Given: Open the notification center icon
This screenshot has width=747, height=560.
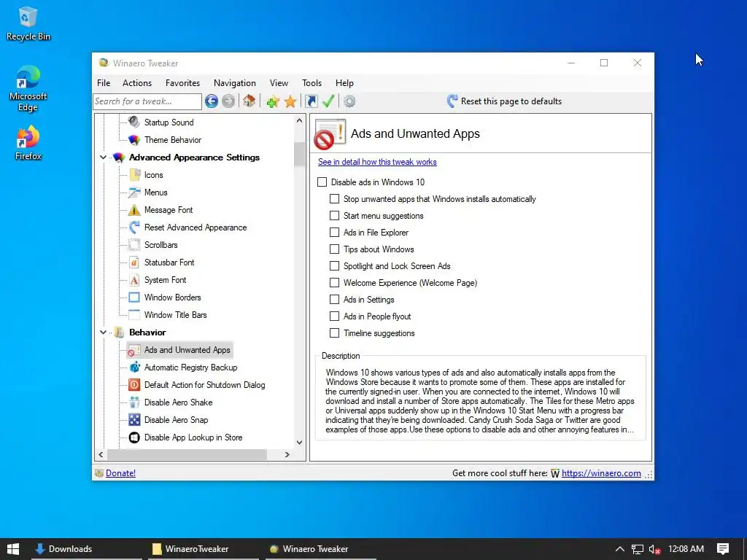Looking at the screenshot, I should point(723,549).
